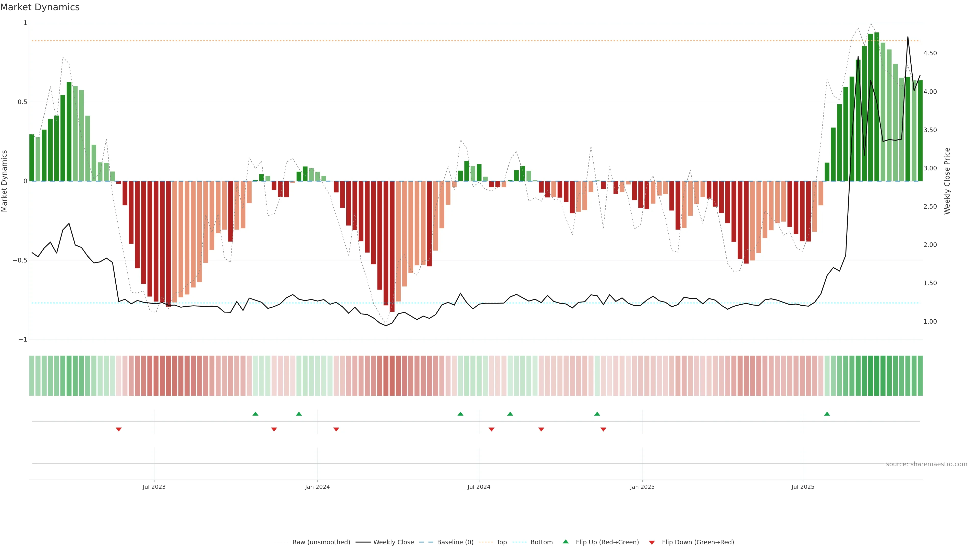Screen dimensions: 980x551
Task: Click Flip Up green triangle legend icon
Action: (566, 542)
